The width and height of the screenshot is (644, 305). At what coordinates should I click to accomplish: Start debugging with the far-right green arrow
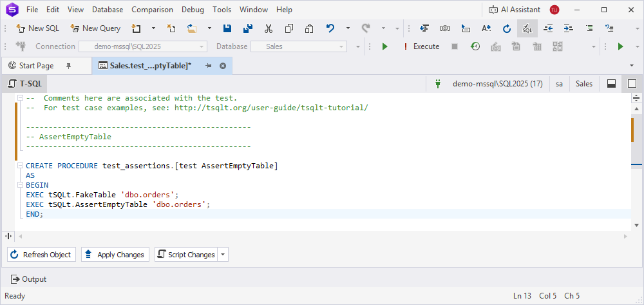[621, 46]
